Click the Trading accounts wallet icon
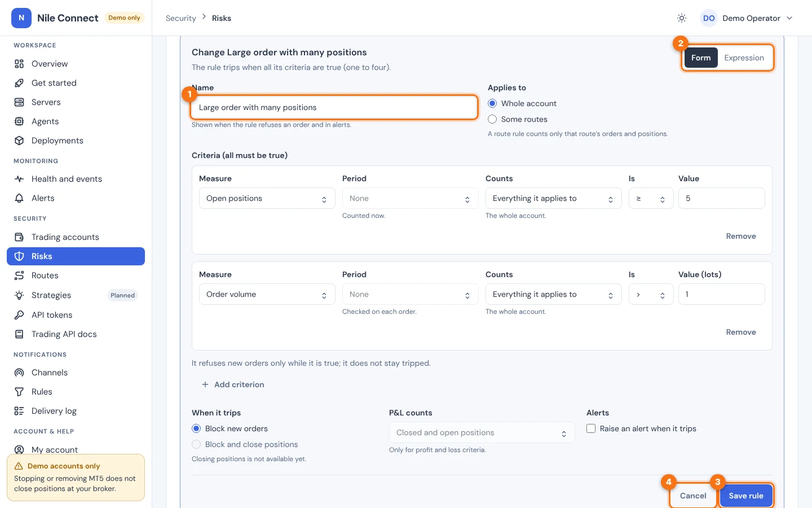The width and height of the screenshot is (812, 508). tap(19, 237)
